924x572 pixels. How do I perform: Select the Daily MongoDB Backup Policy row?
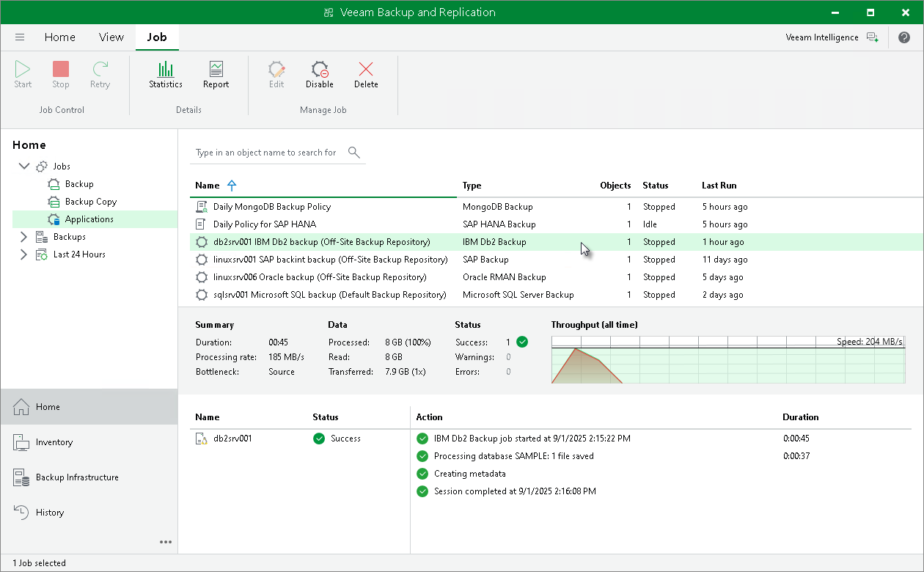click(x=272, y=207)
